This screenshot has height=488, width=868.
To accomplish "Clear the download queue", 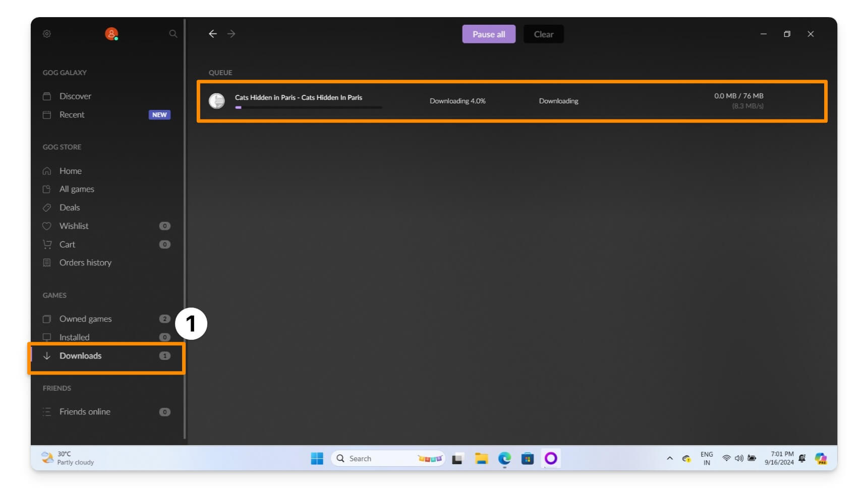I will (543, 34).
